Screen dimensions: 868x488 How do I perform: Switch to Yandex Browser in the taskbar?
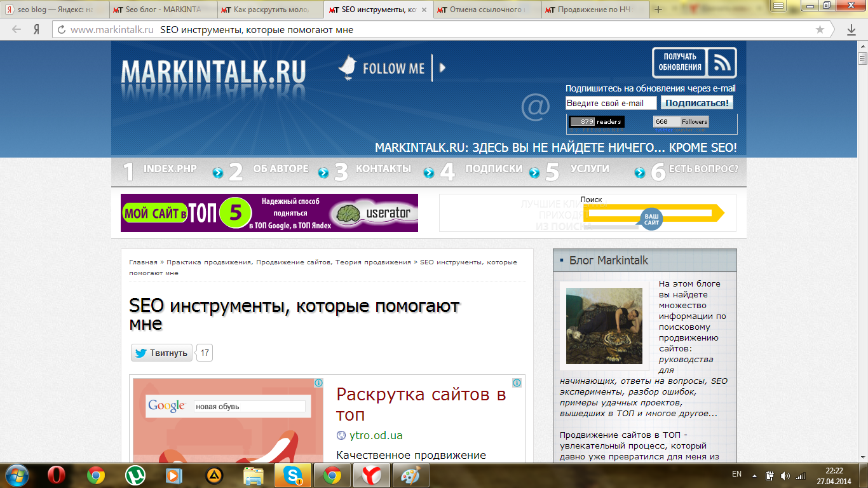[371, 475]
